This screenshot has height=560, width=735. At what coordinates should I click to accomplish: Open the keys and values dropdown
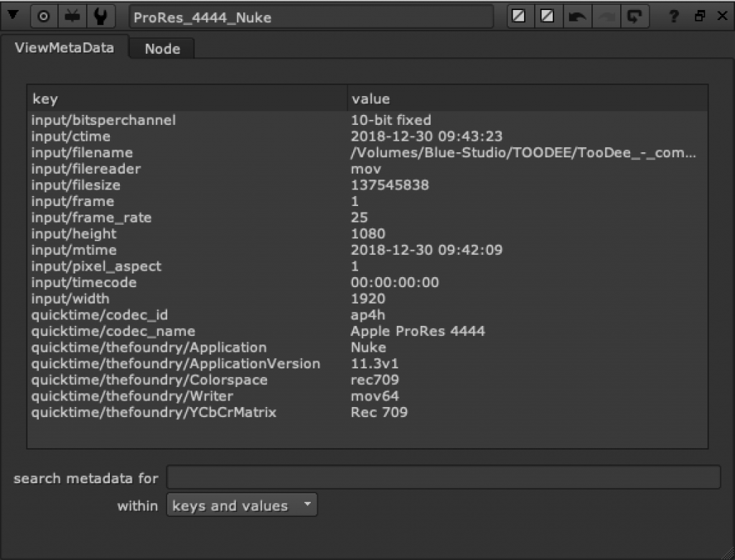click(242, 505)
